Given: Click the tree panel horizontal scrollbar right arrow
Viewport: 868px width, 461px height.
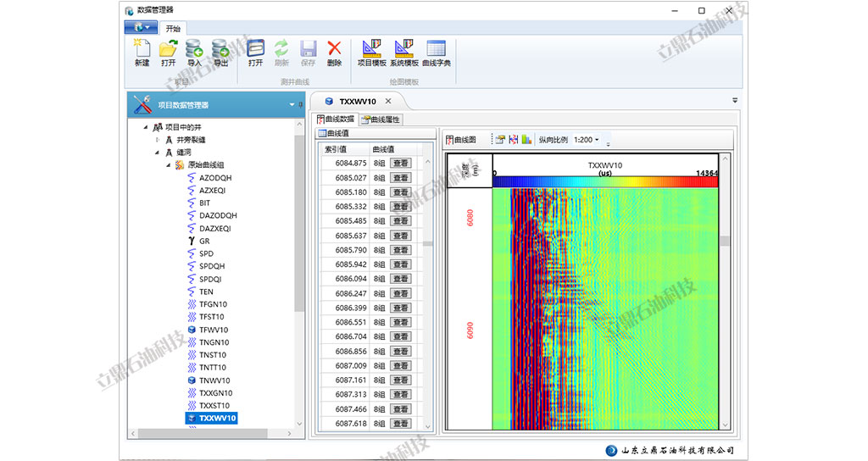Looking at the screenshot, I should [289, 433].
